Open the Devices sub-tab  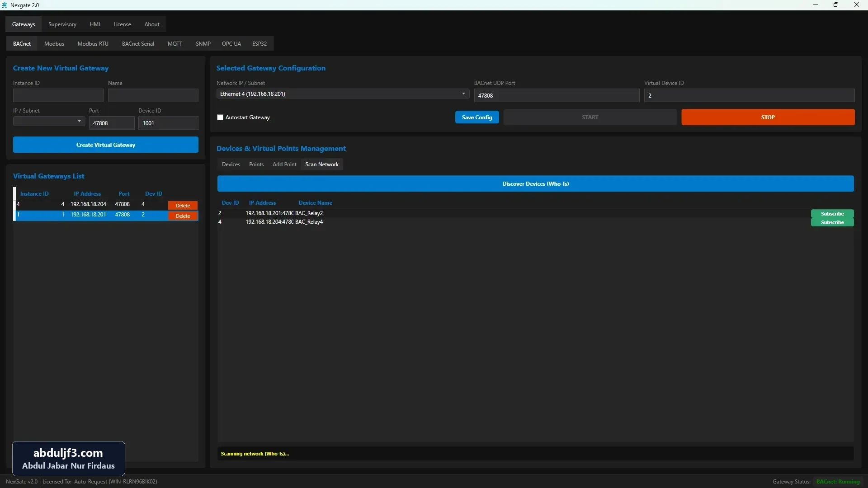(x=231, y=164)
